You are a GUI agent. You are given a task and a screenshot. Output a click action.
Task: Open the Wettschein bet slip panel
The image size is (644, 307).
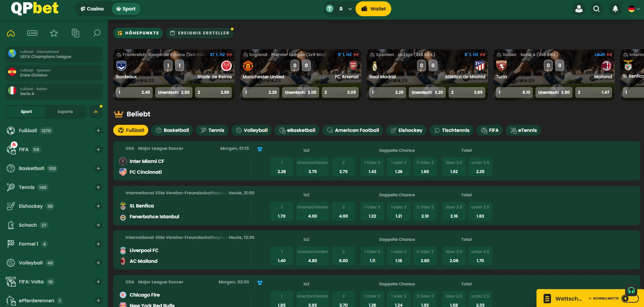(563, 299)
